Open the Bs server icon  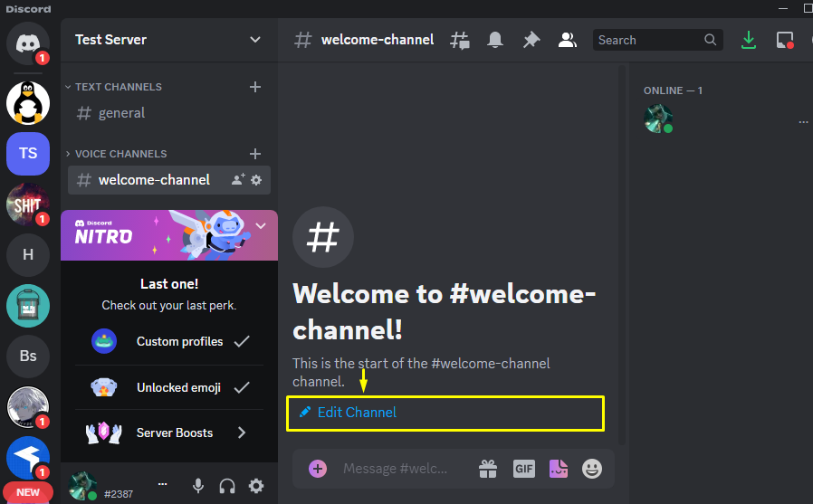27,357
